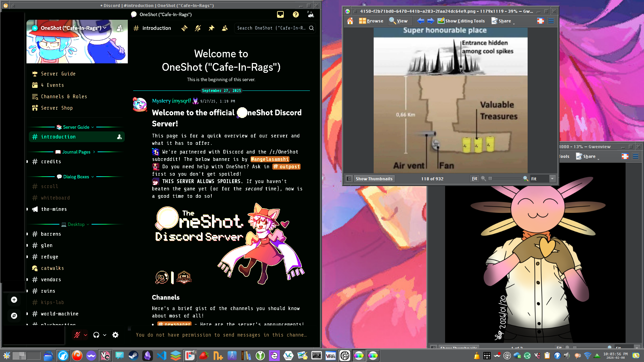The width and height of the screenshot is (644, 362).
Task: Click the Explore discover servers compass icon
Action: 14,316
